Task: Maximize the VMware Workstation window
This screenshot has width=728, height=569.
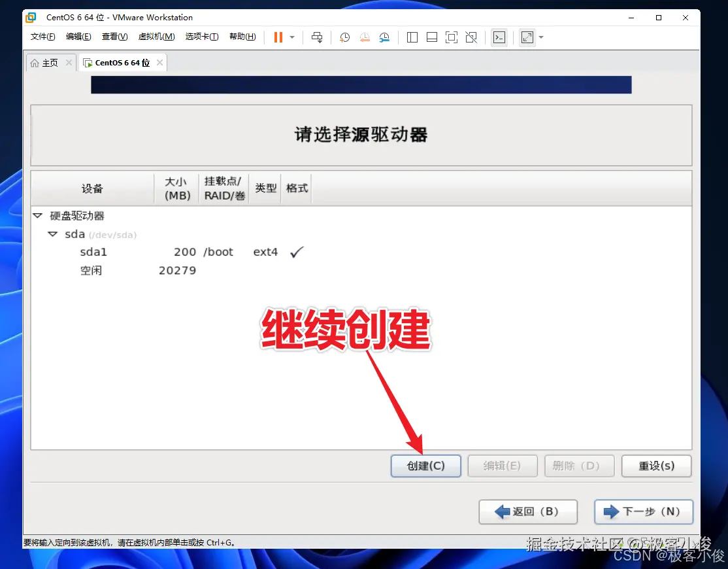Action: (x=658, y=18)
